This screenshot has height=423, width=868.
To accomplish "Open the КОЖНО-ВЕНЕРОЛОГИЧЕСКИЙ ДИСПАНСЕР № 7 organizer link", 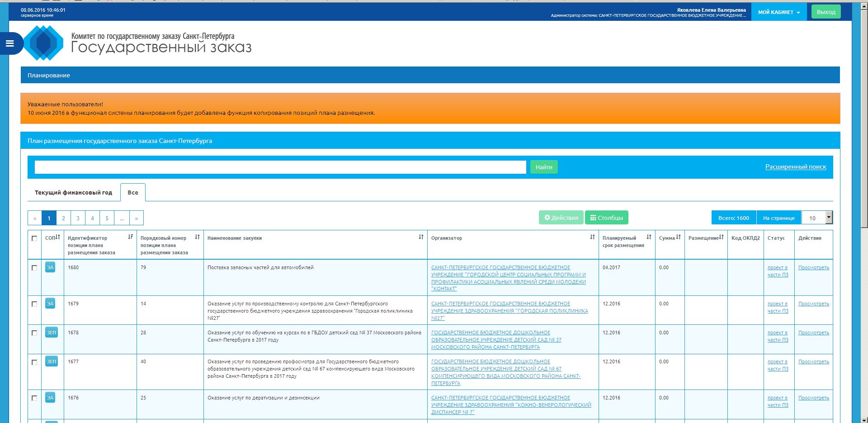I will tap(511, 404).
